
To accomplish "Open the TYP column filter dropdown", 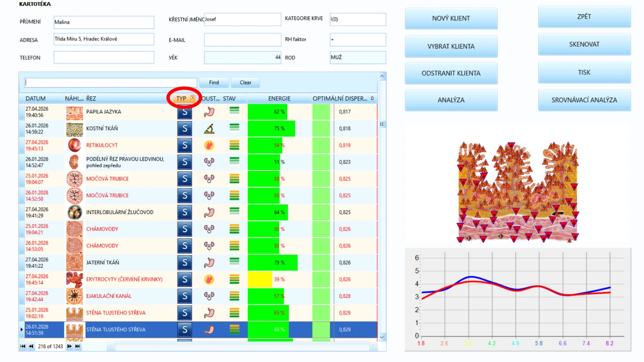I will point(192,98).
